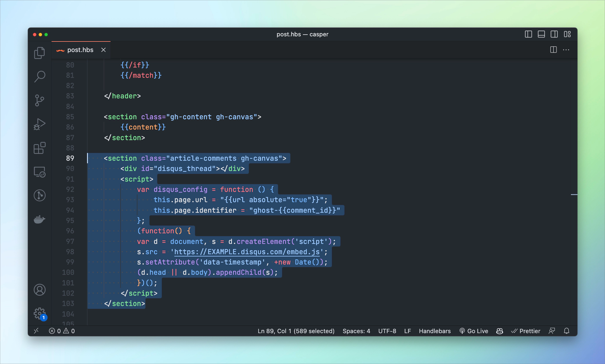
Task: Click the Prettier status button
Action: [x=526, y=331]
